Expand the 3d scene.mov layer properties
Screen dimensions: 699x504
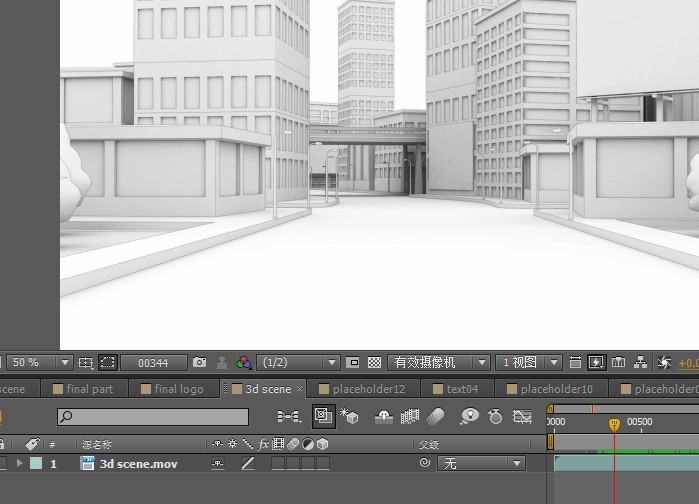19,464
